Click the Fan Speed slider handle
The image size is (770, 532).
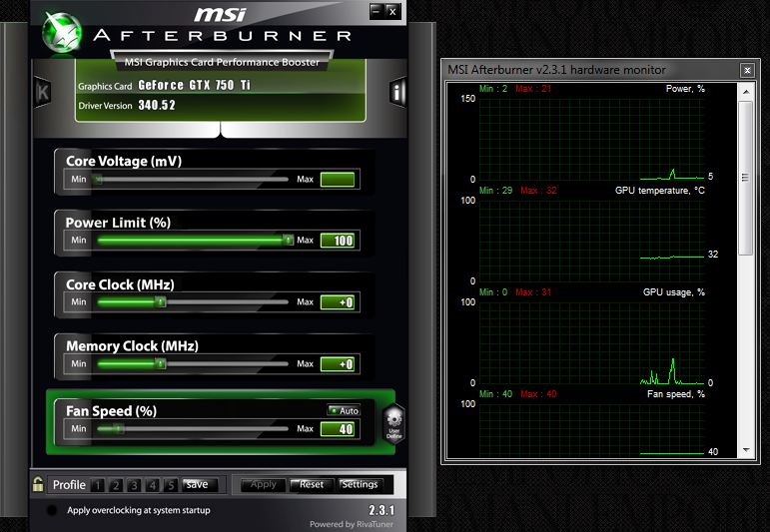pos(119,428)
